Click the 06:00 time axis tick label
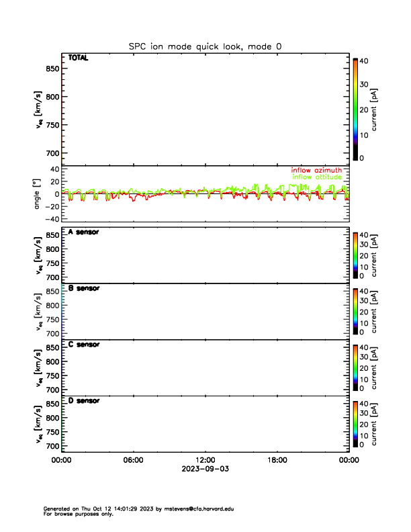 (134, 460)
